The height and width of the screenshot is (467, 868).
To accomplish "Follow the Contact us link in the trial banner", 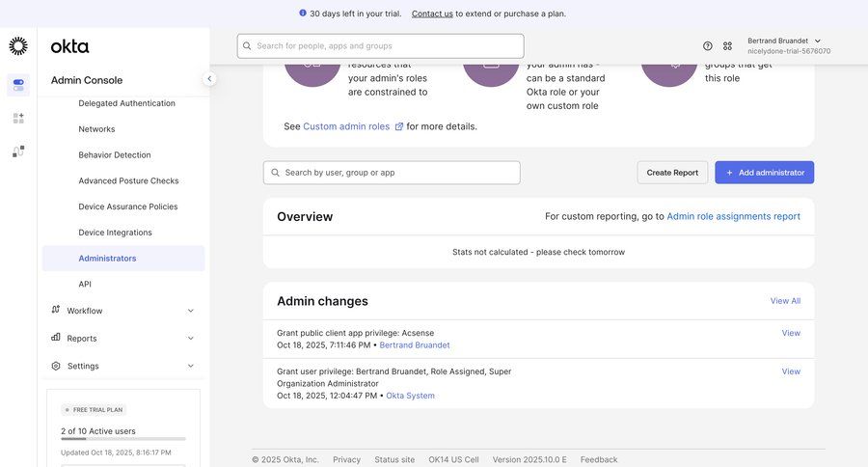I will click(x=432, y=14).
